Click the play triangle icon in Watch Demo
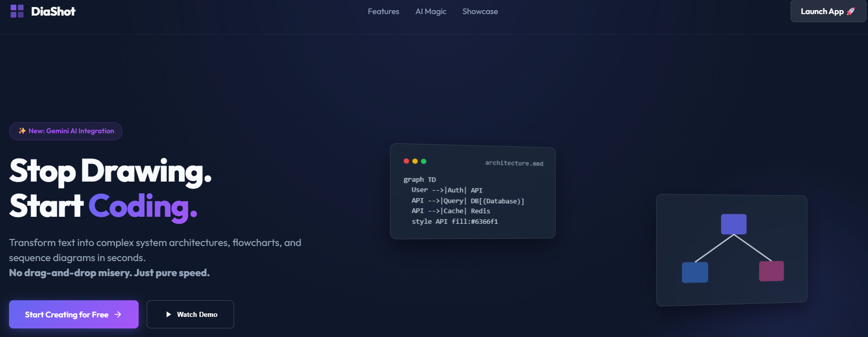The height and width of the screenshot is (337, 868). click(x=169, y=314)
